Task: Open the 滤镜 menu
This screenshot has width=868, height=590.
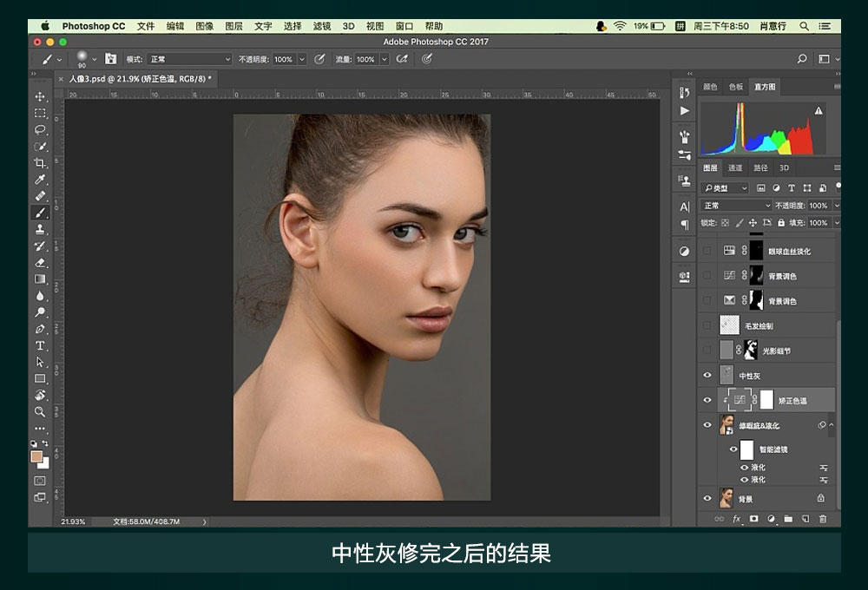Action: click(x=322, y=26)
